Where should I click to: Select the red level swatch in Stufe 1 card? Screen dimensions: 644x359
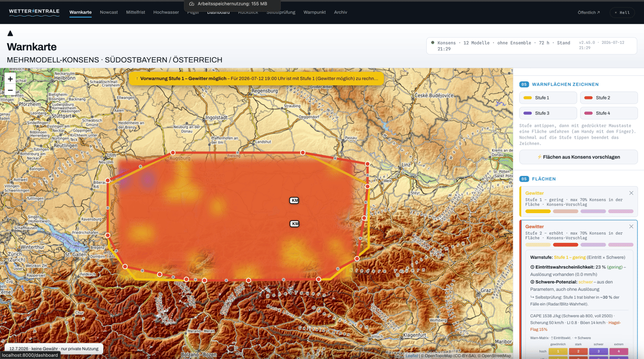[x=566, y=211]
